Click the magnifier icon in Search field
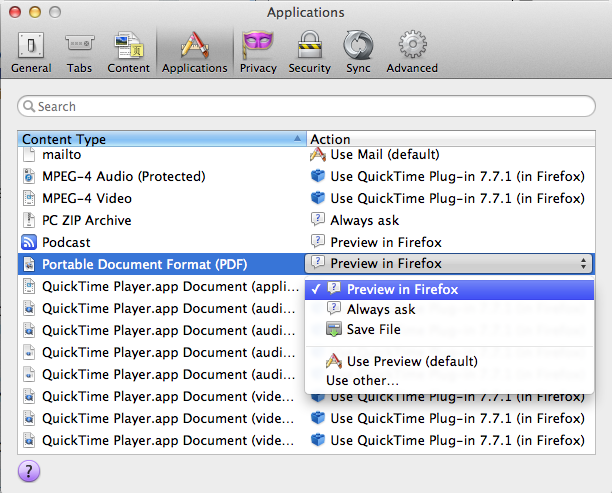This screenshot has width=612, height=493. point(29,106)
